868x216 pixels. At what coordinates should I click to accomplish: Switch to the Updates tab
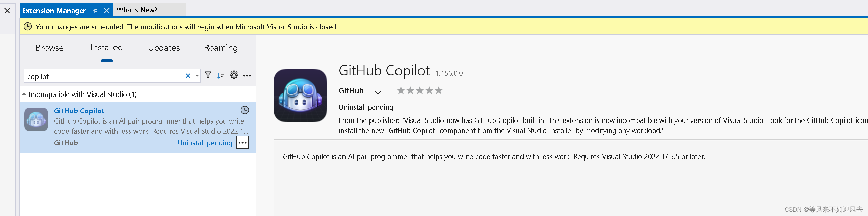[164, 48]
